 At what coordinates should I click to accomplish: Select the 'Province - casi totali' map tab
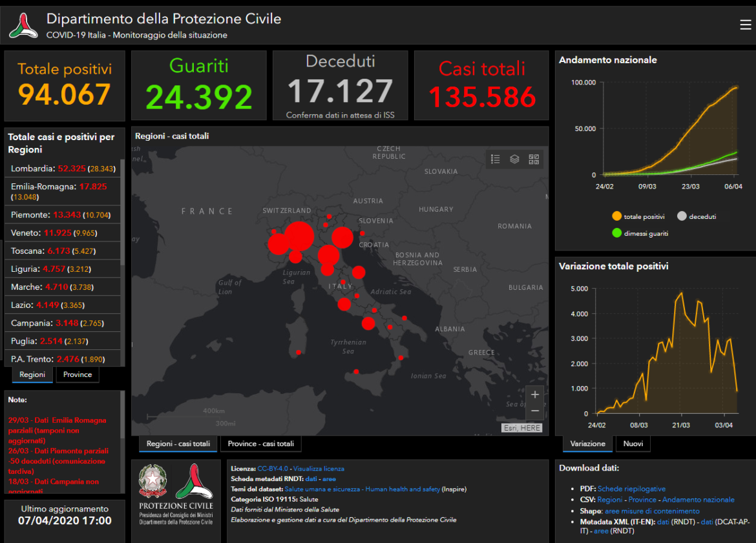(x=260, y=444)
